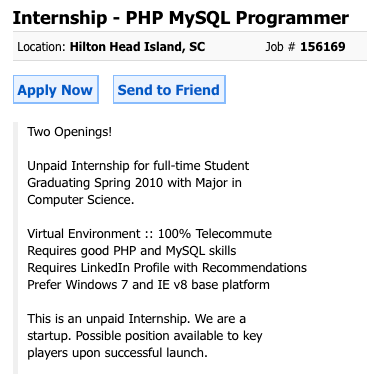Screen dimensions: 367x374
Task: Click the Hilton Head Island, SC location
Action: click(x=137, y=47)
